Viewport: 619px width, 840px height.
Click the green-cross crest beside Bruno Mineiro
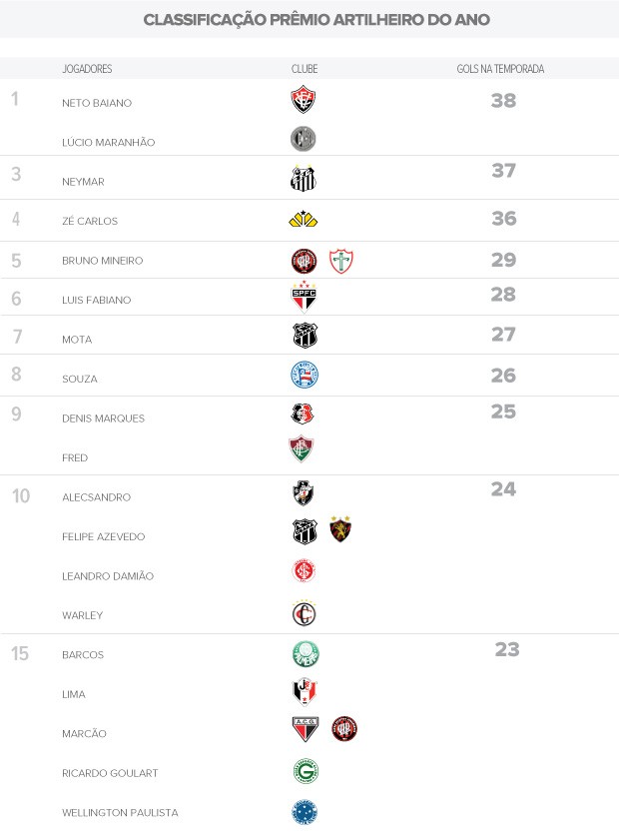(x=341, y=262)
